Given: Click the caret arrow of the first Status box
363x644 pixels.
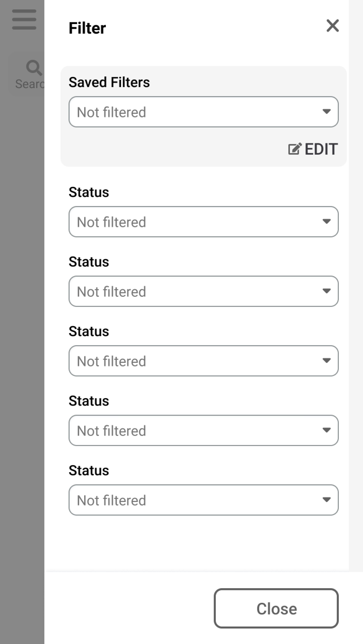Looking at the screenshot, I should (327, 221).
